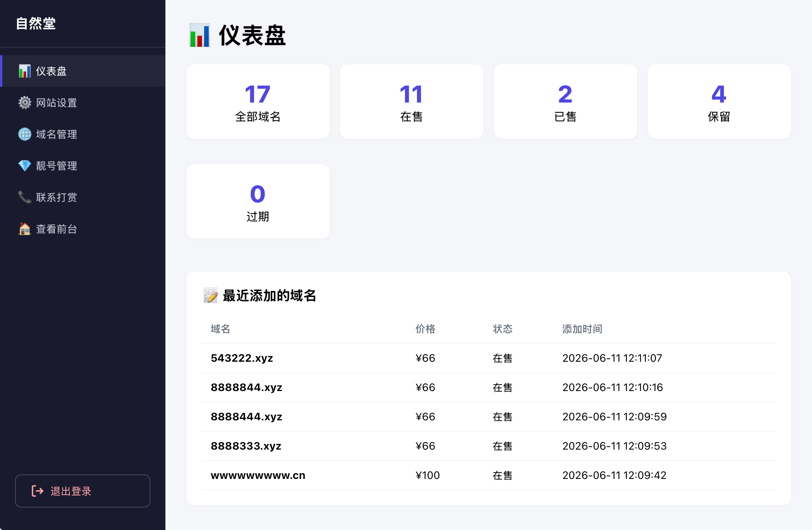Click timestamp 2026-06-11 12:09:42

(614, 476)
